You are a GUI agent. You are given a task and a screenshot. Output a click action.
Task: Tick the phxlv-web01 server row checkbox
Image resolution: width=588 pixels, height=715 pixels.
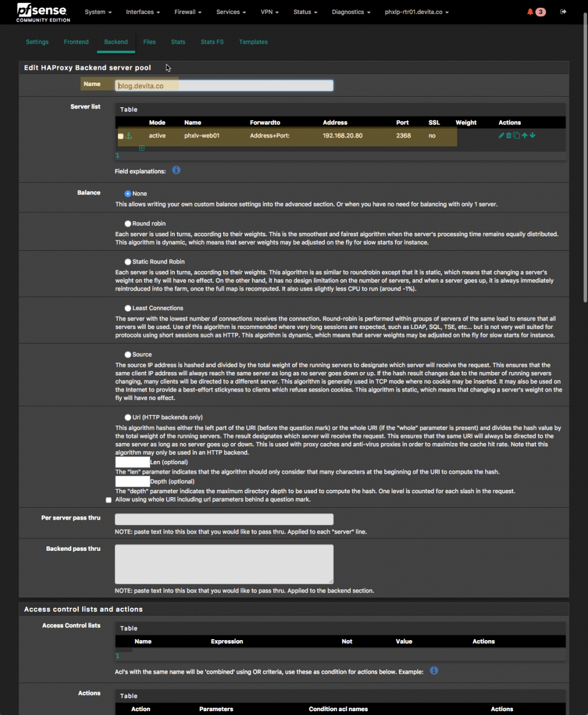click(121, 136)
